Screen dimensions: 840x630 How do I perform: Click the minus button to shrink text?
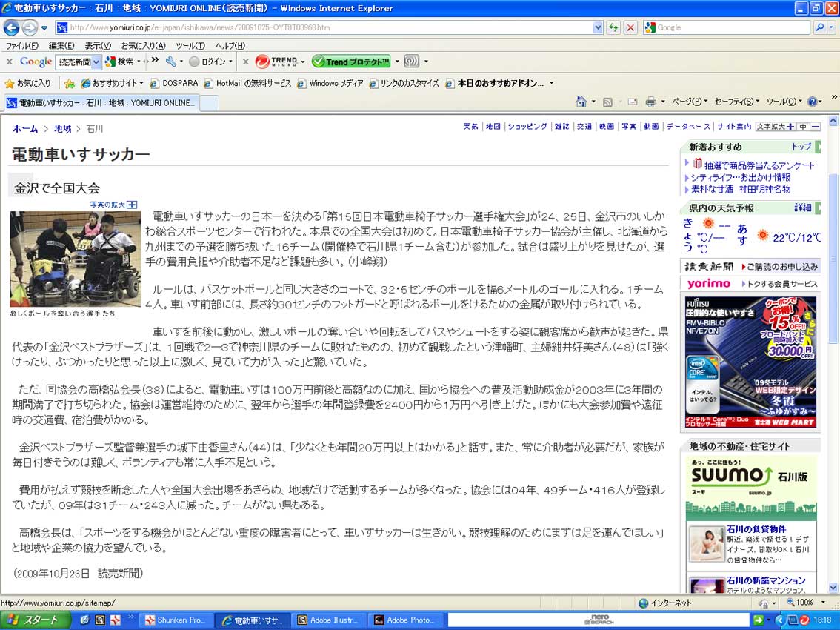816,127
